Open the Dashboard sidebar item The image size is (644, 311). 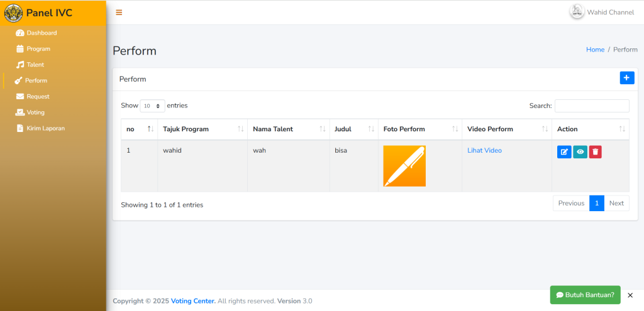[42, 33]
